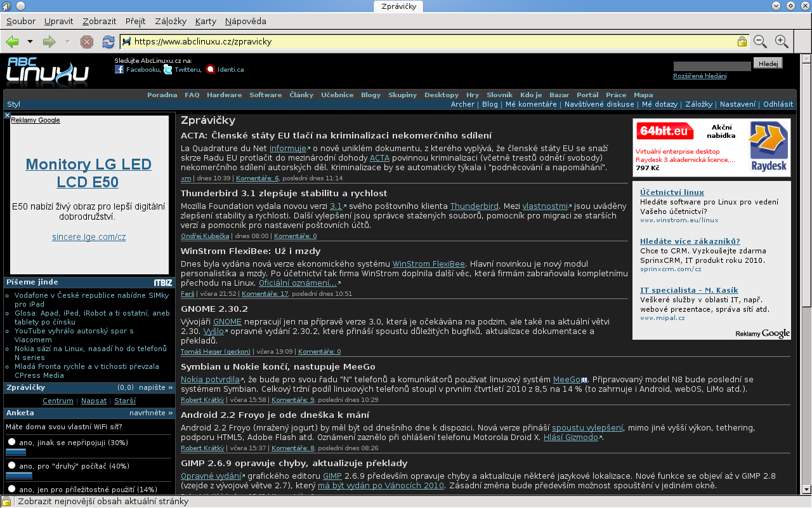812x508 pixels.
Task: Open the Zobrazit menu
Action: point(99,21)
